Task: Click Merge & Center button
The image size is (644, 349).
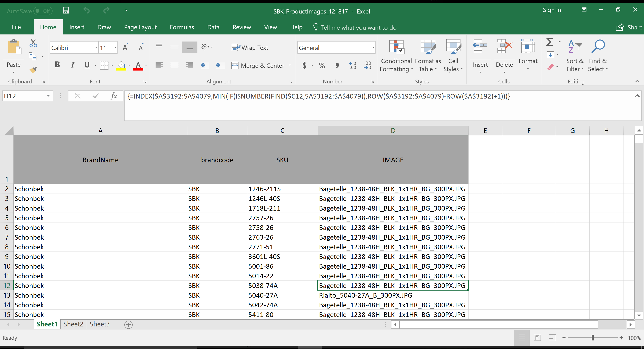Action: click(x=258, y=65)
